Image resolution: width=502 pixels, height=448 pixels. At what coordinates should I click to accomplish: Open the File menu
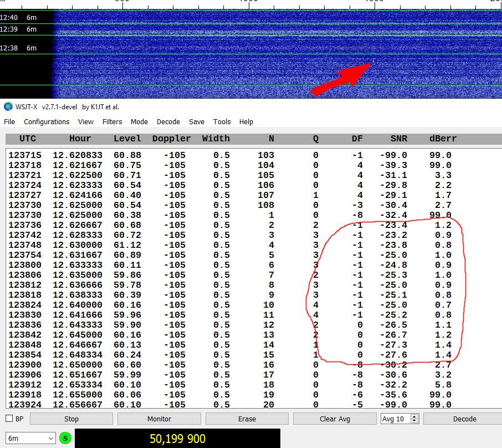pos(9,121)
